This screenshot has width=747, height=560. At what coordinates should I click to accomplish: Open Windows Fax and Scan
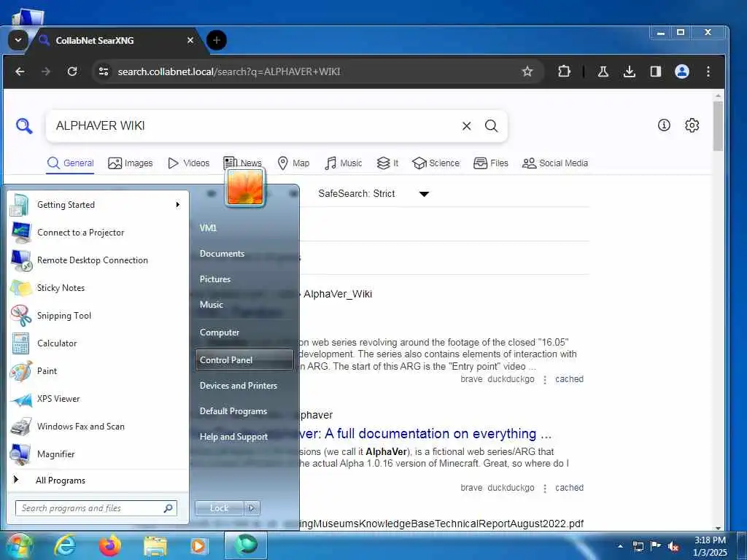click(98, 426)
